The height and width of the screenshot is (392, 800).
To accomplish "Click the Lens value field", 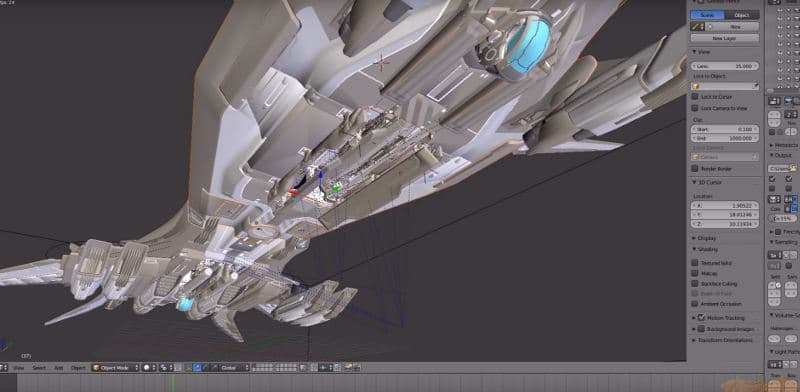I will (x=724, y=66).
